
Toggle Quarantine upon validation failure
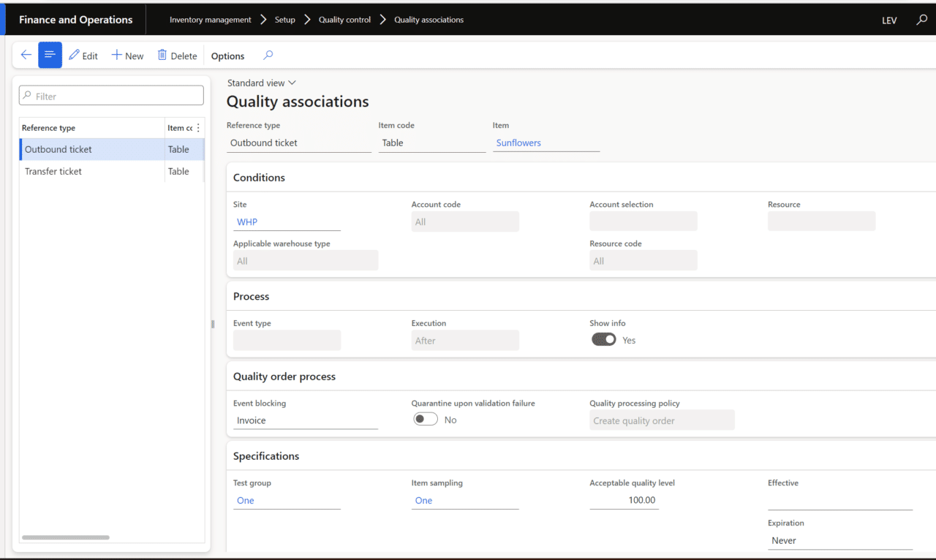(426, 419)
